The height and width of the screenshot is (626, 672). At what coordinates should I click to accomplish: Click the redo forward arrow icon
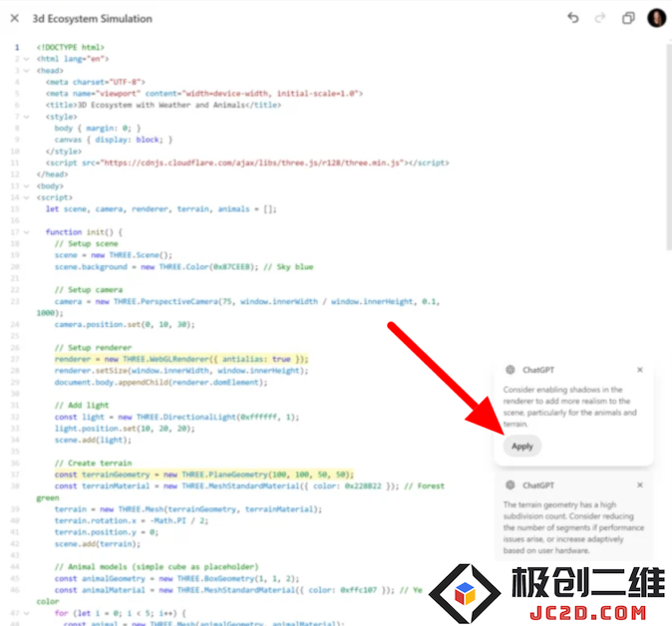pyautogui.click(x=600, y=18)
